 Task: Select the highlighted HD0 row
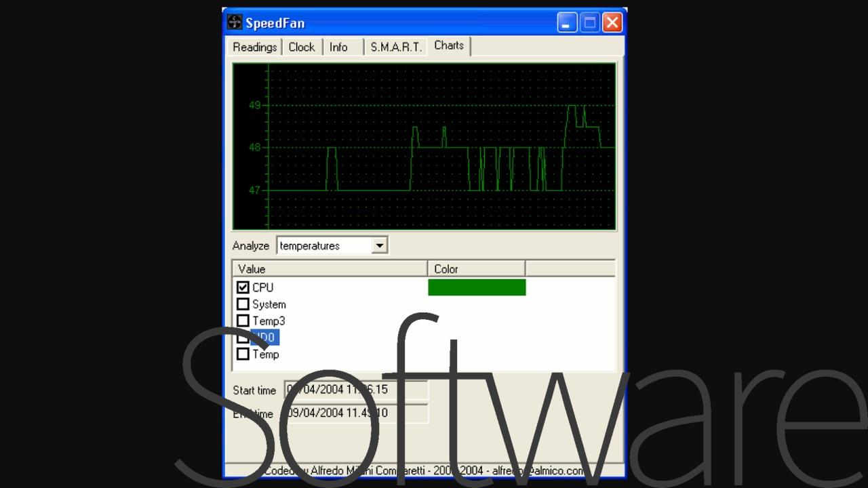265,337
